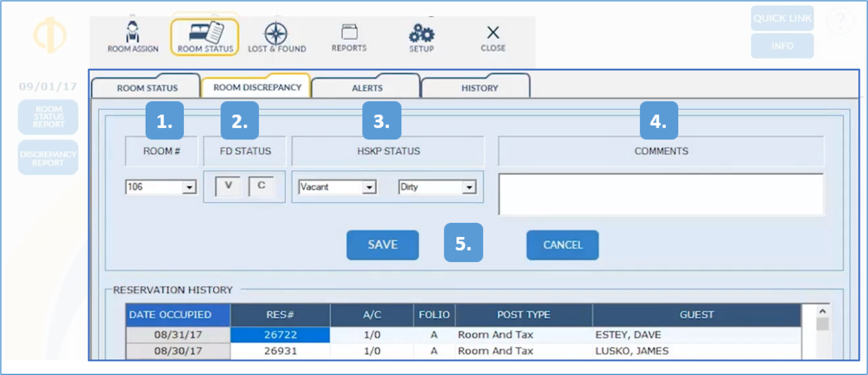The image size is (868, 375).
Task: Open the Vacant occupancy dropdown
Action: (369, 188)
